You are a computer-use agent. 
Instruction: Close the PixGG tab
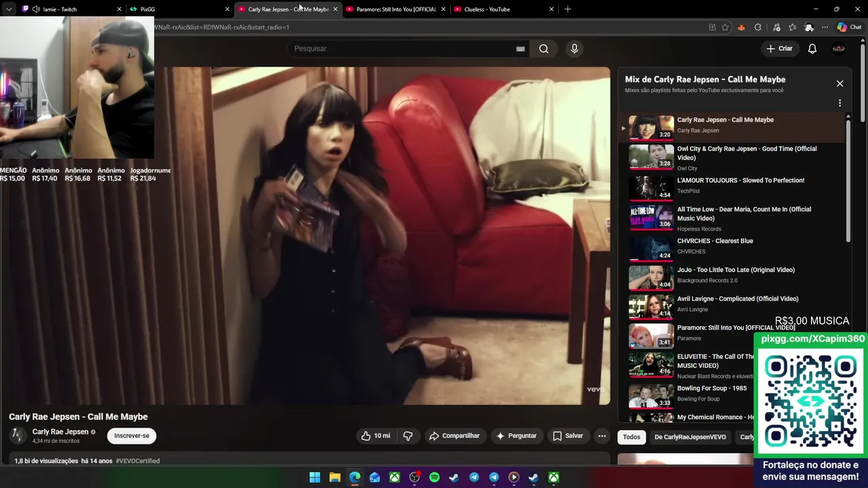pyautogui.click(x=227, y=9)
